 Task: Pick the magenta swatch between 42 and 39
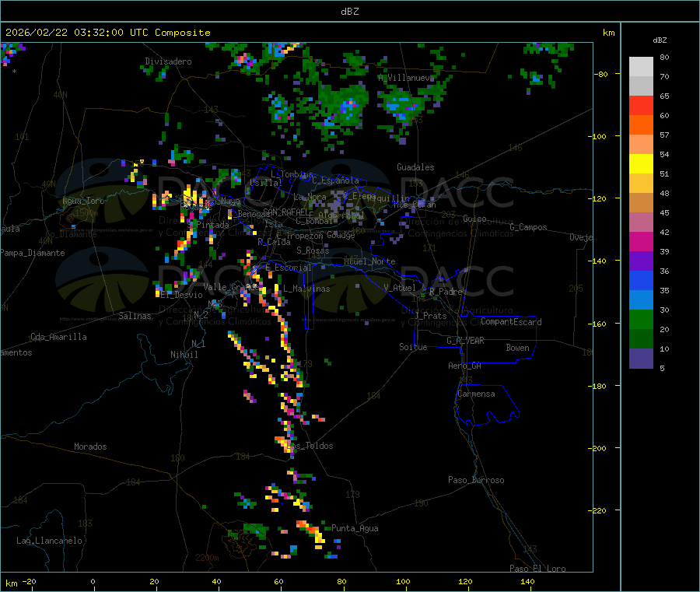coord(641,241)
